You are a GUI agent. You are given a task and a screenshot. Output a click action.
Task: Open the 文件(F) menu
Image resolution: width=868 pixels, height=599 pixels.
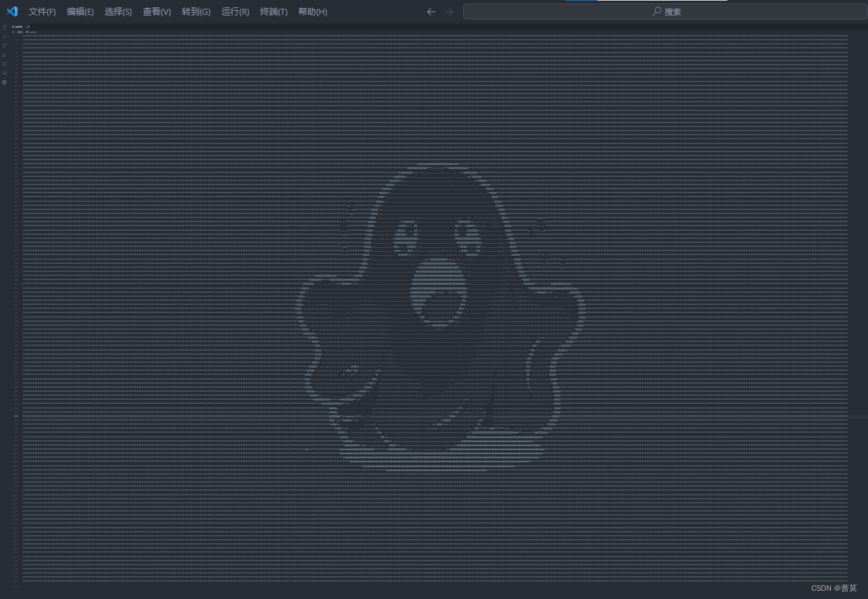pyautogui.click(x=42, y=11)
